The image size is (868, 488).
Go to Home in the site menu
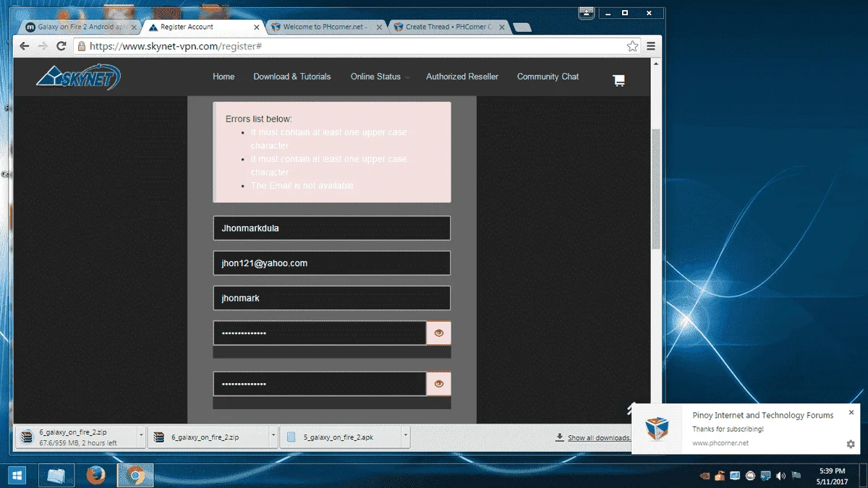(x=224, y=77)
